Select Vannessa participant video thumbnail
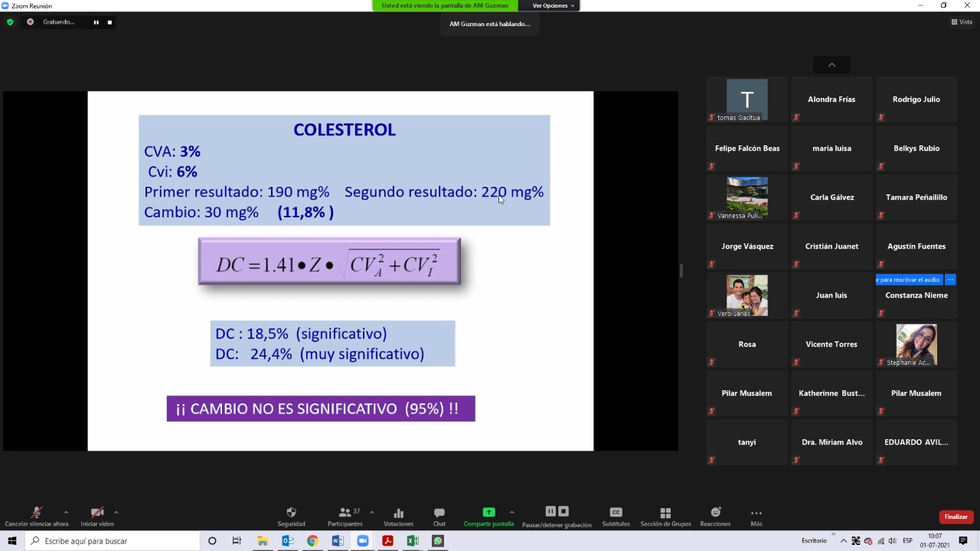The width and height of the screenshot is (980, 551). (x=747, y=197)
